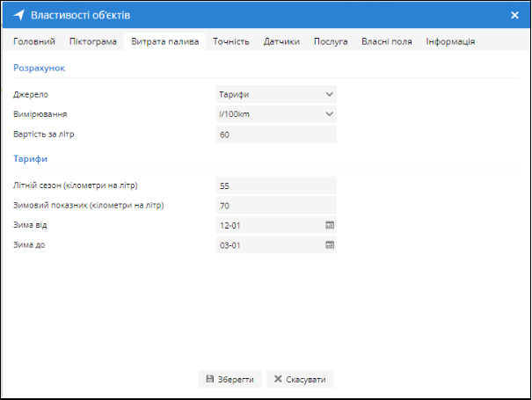Click the Тарифи section heading
The height and width of the screenshot is (400, 532).
(30, 159)
